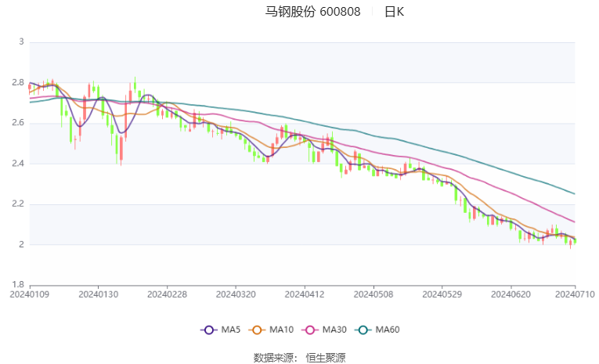Click the MA30 line's right end point

pyautogui.click(x=575, y=222)
